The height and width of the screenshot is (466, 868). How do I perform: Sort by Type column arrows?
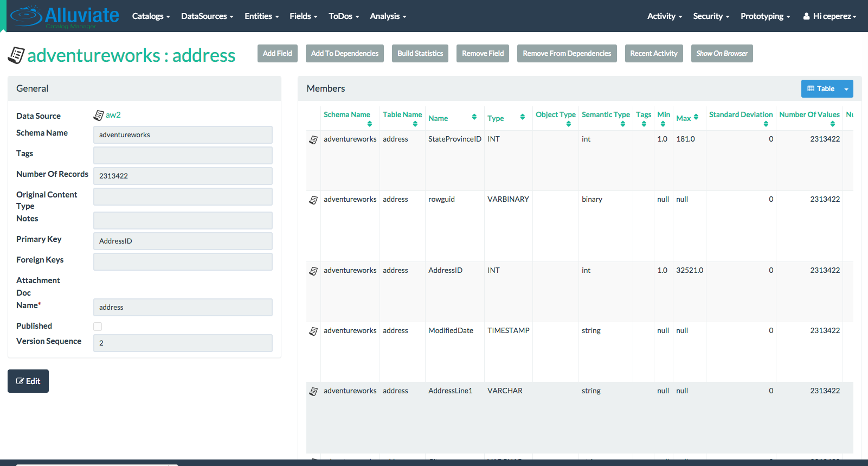[x=523, y=117]
